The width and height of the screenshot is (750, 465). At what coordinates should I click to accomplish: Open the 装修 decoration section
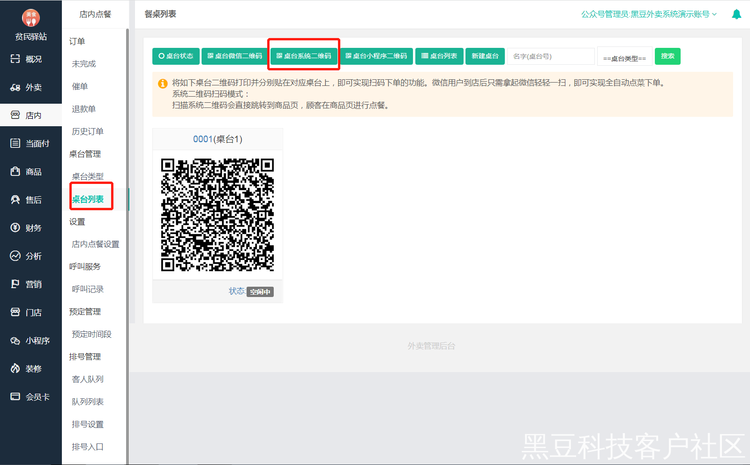pos(27,369)
